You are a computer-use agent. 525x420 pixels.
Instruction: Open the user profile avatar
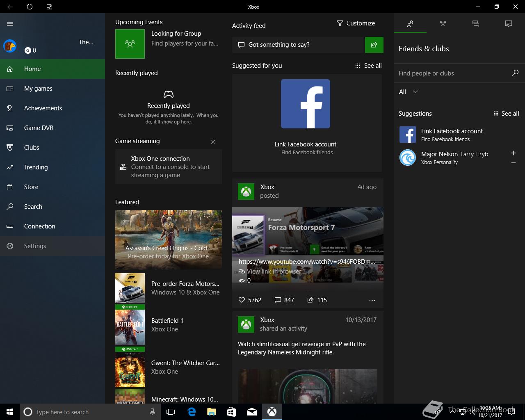point(10,46)
